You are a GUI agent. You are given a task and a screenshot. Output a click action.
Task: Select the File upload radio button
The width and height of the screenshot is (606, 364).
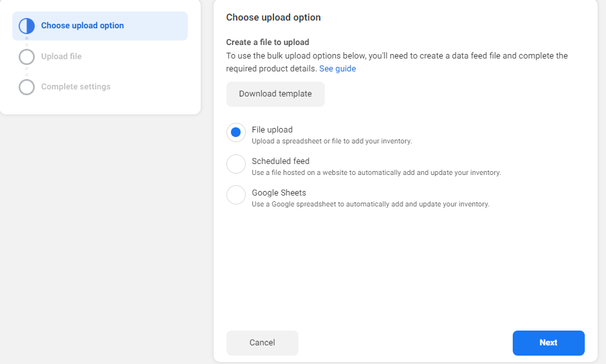(x=236, y=132)
